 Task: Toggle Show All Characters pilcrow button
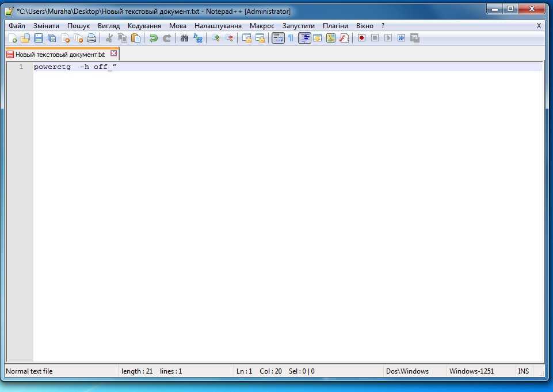click(x=291, y=38)
